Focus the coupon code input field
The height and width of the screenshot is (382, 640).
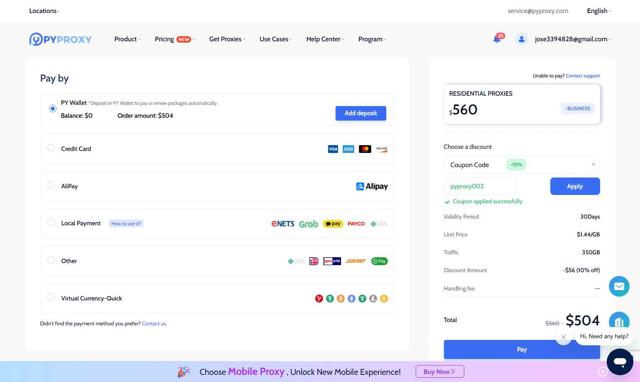coord(480,187)
